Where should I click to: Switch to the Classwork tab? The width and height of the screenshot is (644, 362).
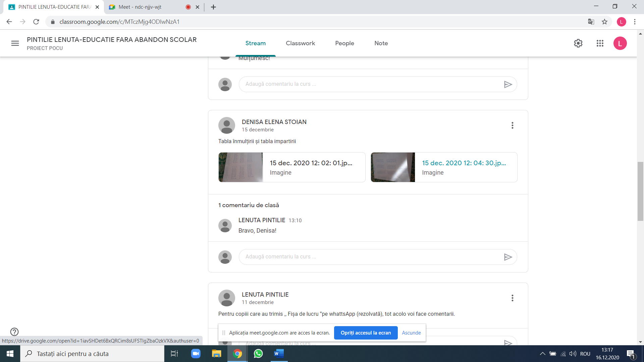click(x=300, y=43)
